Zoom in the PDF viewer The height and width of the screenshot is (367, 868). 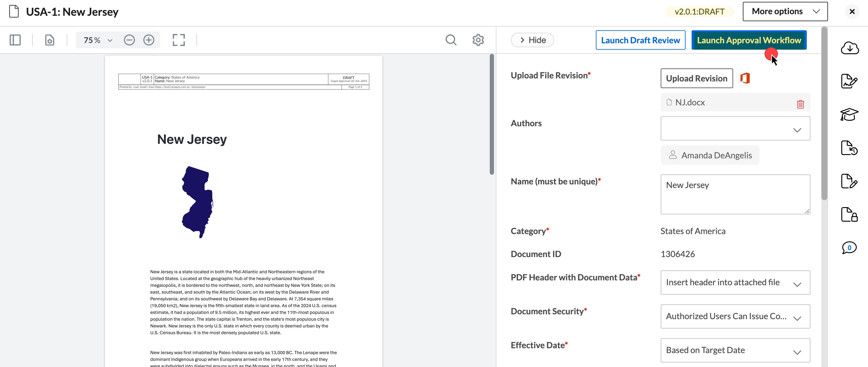pos(149,40)
